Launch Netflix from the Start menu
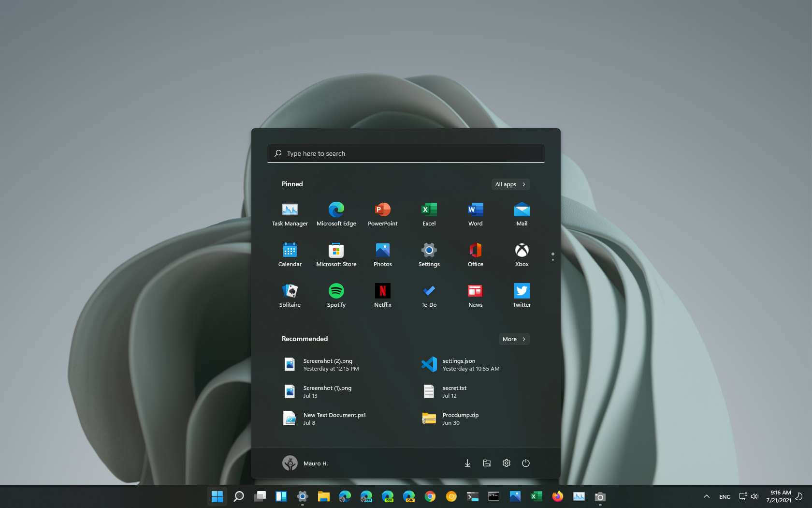 pyautogui.click(x=382, y=295)
